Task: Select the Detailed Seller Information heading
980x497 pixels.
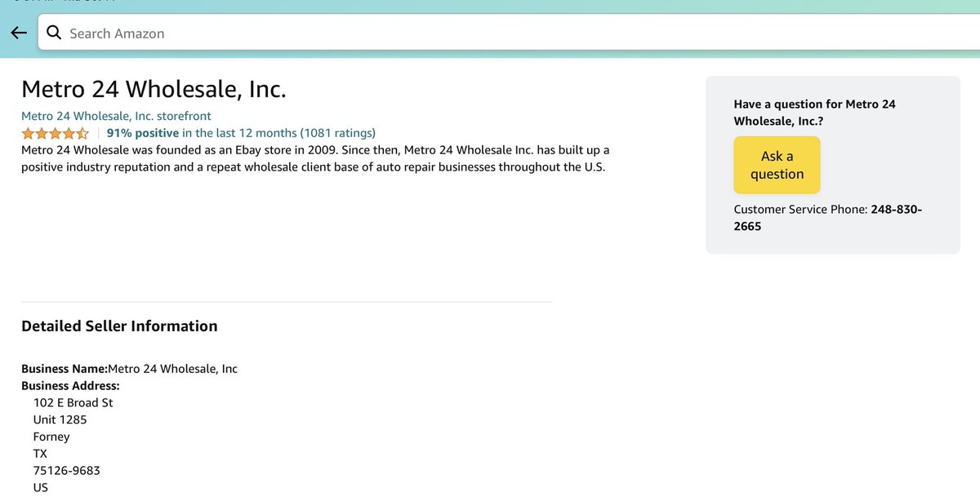Action: pos(119,326)
